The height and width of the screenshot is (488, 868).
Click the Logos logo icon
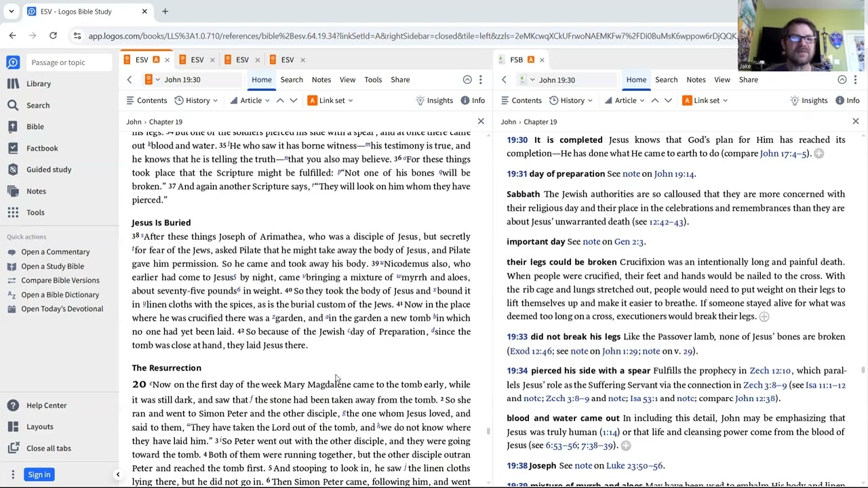tap(13, 62)
